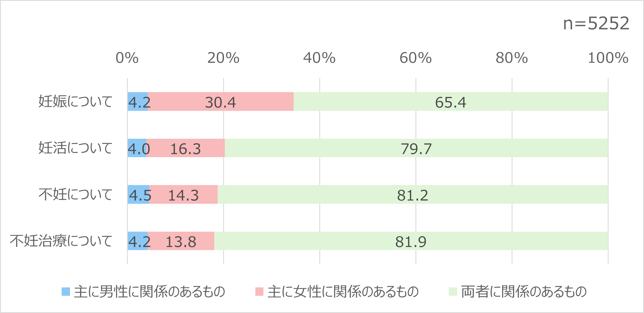Select the pink 30.4 bar segment

221,102
